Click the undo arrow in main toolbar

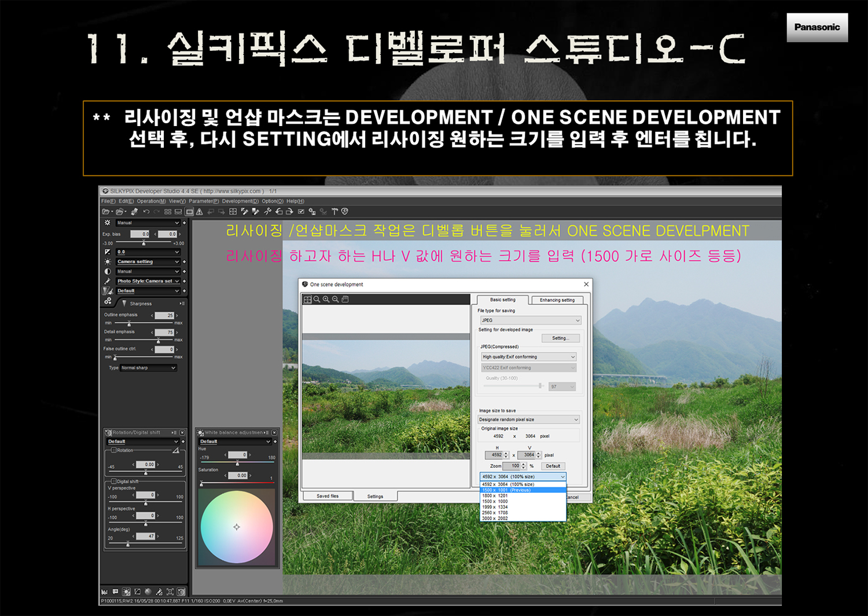[x=146, y=212]
